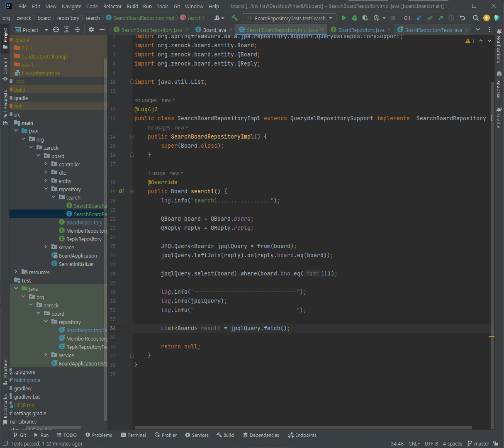Expand the resources folder
The height and width of the screenshot is (448, 504).
pos(16,272)
